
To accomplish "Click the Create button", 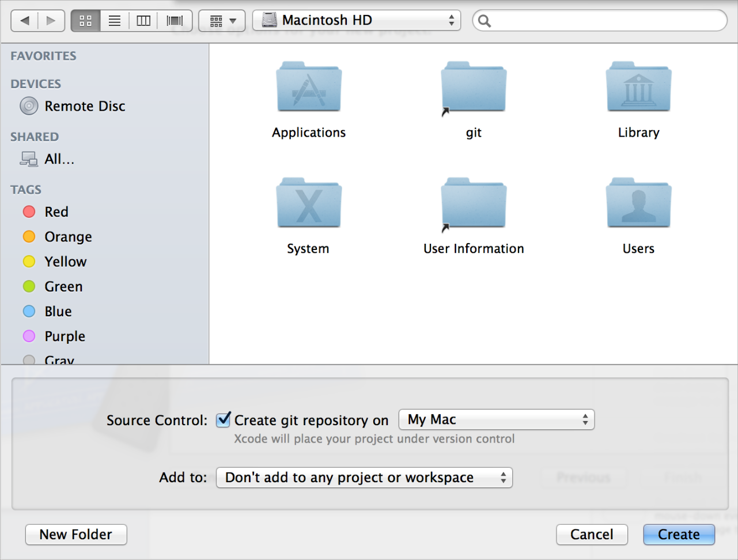I will pos(679,535).
